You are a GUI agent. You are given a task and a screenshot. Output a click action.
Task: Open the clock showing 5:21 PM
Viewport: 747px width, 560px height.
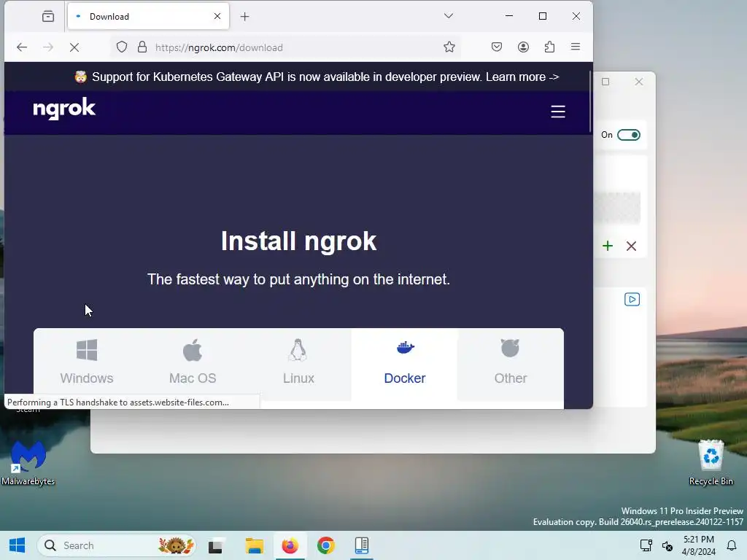pos(698,545)
